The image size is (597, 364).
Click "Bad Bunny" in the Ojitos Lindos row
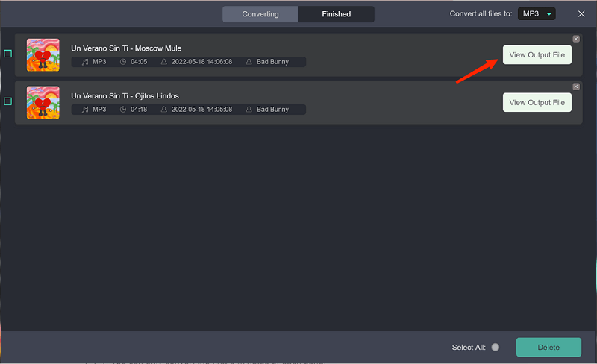[x=272, y=110]
